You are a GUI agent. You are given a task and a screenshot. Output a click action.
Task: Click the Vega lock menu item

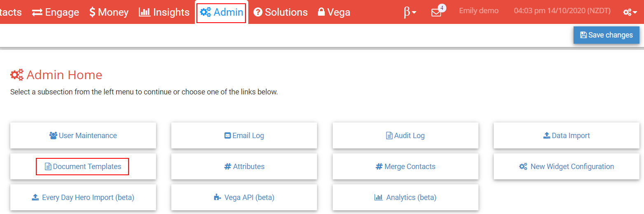(334, 12)
